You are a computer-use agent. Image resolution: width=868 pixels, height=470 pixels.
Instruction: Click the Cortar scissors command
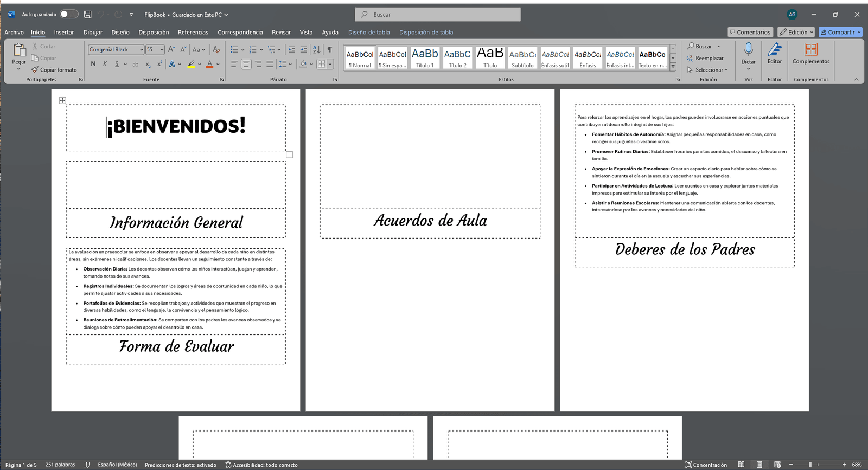(43, 46)
